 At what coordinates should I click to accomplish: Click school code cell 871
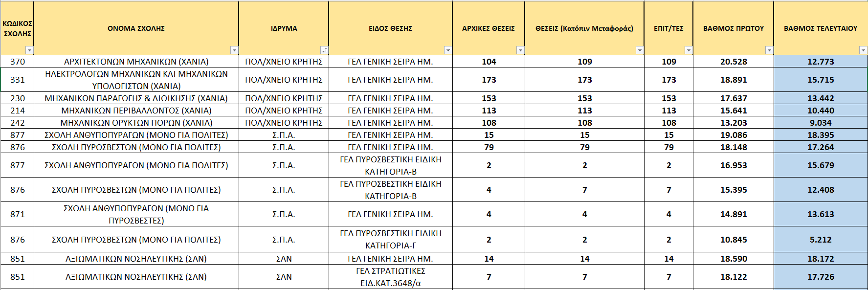click(x=18, y=214)
